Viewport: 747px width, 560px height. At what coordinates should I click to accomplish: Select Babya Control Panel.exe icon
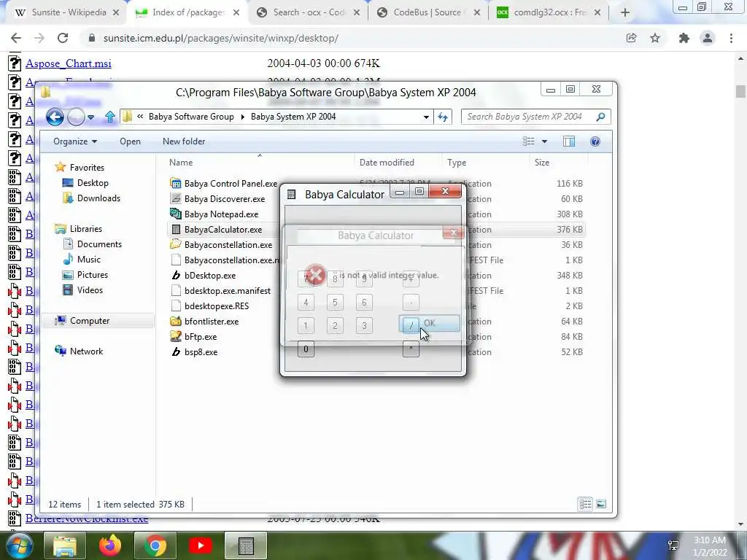[x=176, y=183]
